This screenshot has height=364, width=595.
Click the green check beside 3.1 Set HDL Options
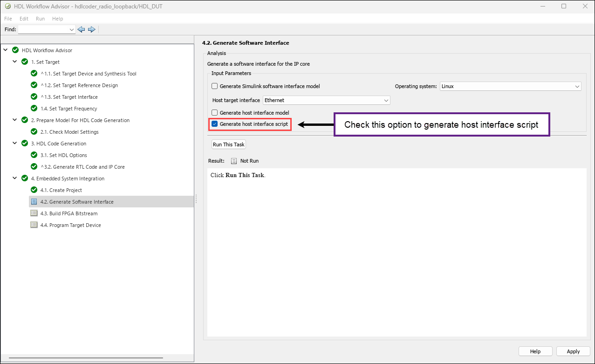coord(34,155)
